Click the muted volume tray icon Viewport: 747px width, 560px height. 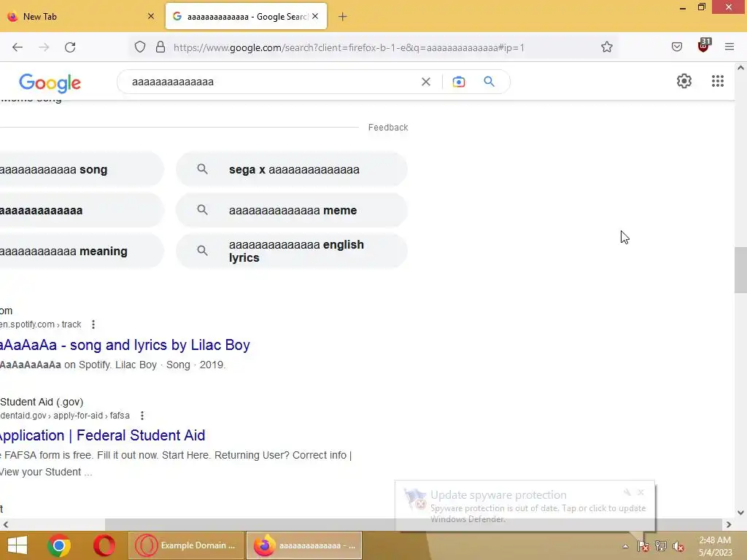tap(678, 546)
